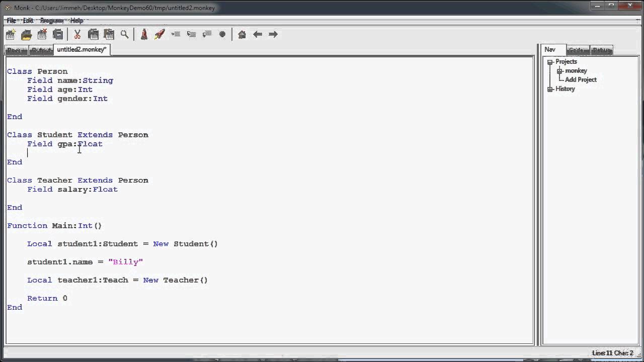Click the 'Class Student Extends Person' line
Screen dimensions: 644x362
(77, 135)
